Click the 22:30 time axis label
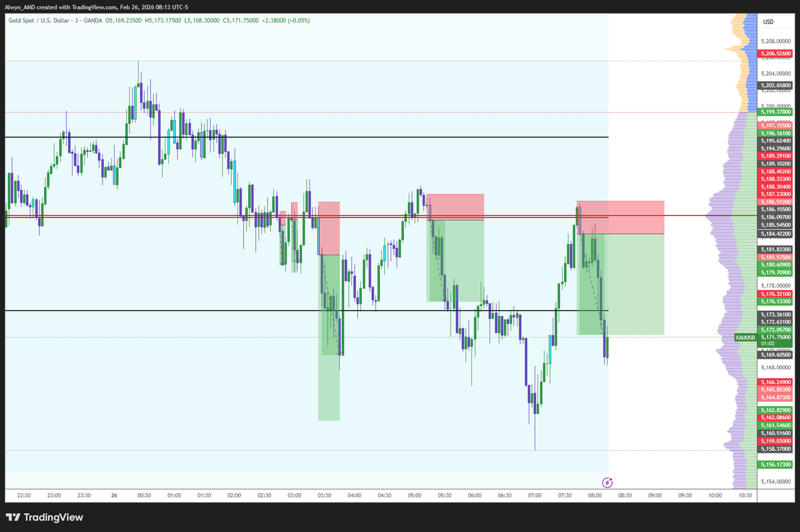 24,495
